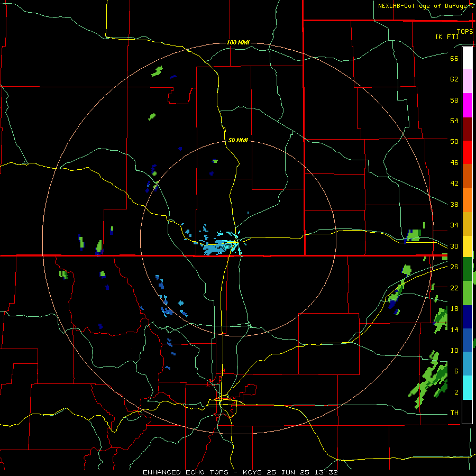Click the '50 NMI' range ring label
This screenshot has height=476, width=476.
tap(238, 140)
